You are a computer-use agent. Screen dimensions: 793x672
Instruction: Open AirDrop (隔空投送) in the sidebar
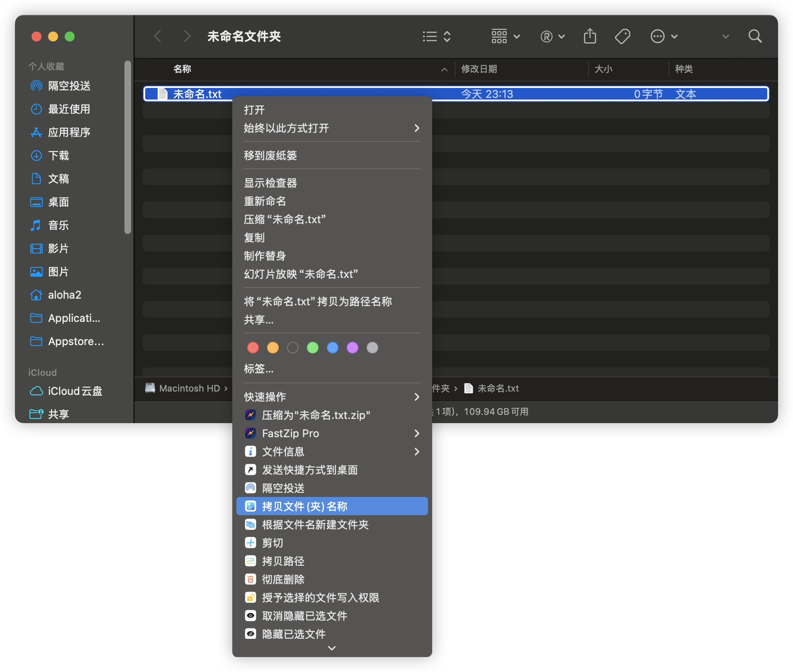[69, 86]
